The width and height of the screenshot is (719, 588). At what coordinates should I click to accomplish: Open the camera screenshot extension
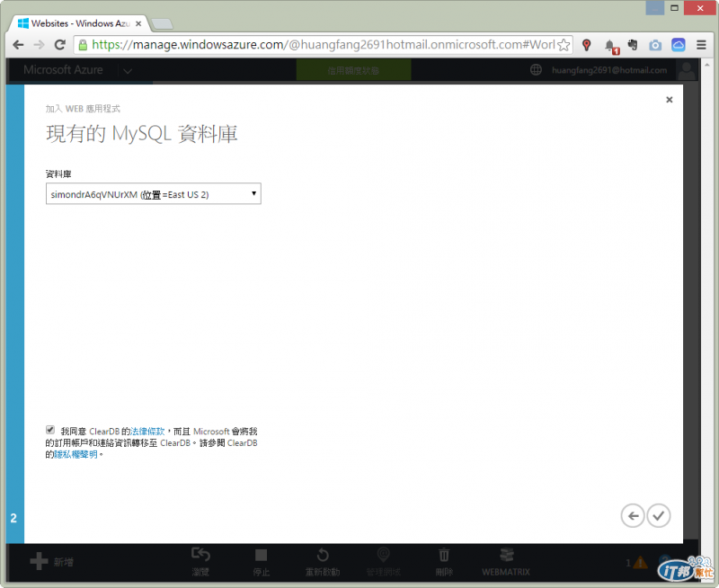click(655, 45)
